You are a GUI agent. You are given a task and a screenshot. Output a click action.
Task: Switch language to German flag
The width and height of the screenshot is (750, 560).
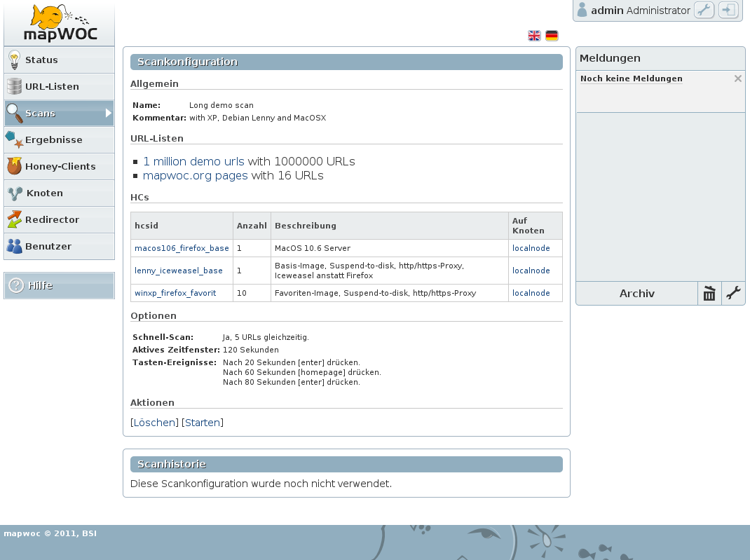click(x=552, y=36)
